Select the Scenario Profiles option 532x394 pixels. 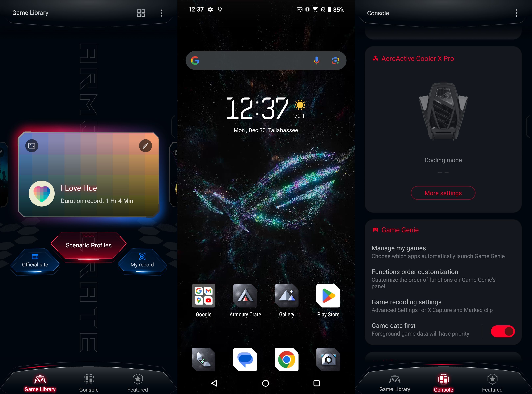click(x=89, y=245)
